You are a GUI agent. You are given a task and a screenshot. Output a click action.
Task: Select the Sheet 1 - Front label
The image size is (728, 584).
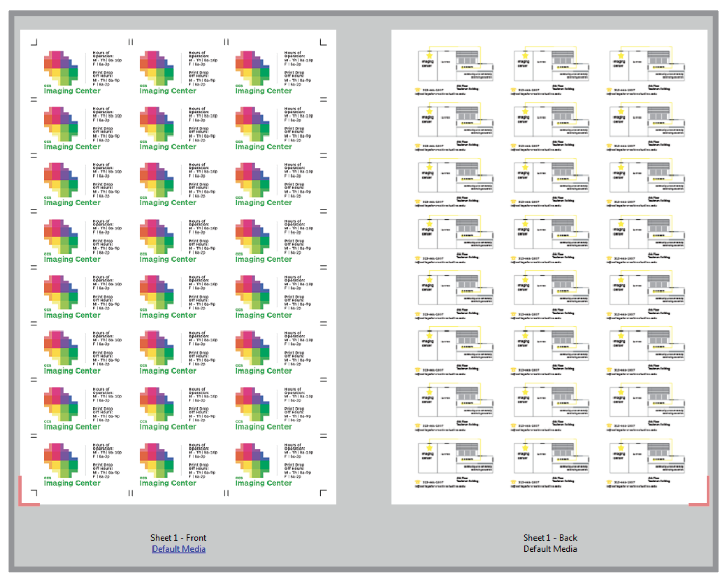click(178, 537)
